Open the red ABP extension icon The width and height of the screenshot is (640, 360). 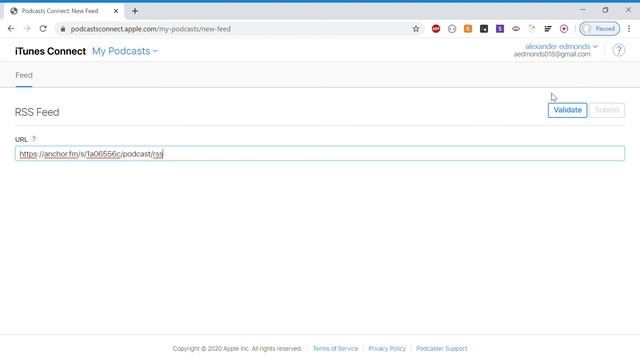click(436, 29)
